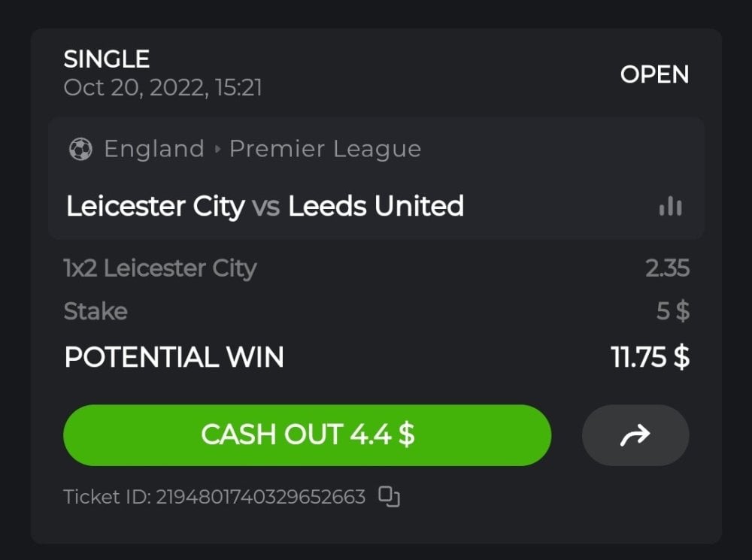The width and height of the screenshot is (752, 560).
Task: Click the OPEN bet status label
Action: coord(654,74)
